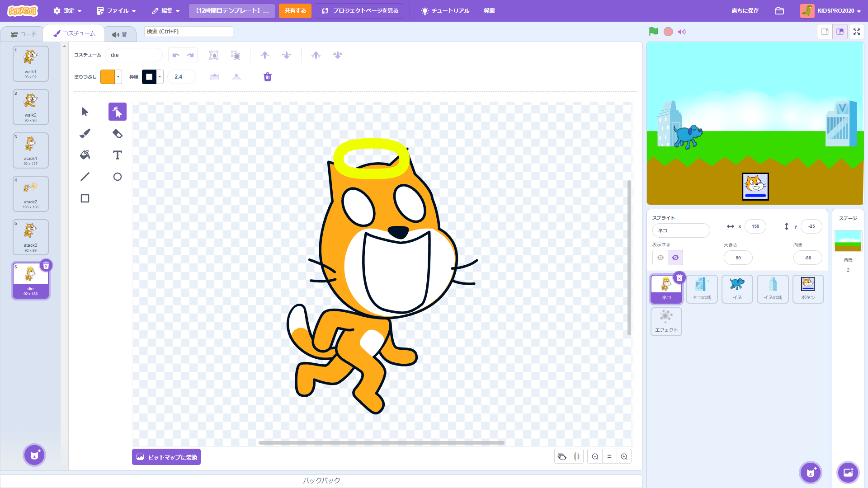Select the Text tool
This screenshot has width=868, height=488.
point(117,155)
